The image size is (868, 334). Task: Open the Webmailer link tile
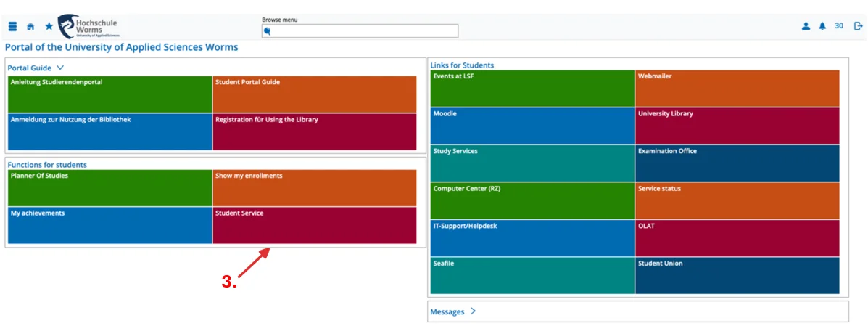tap(737, 89)
